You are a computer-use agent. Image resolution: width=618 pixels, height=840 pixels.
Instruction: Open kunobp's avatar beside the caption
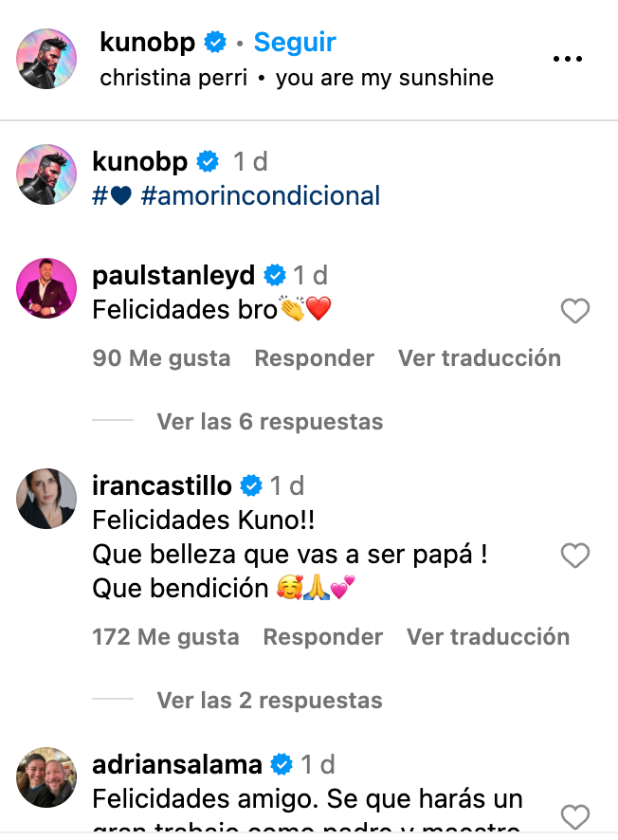point(46,174)
